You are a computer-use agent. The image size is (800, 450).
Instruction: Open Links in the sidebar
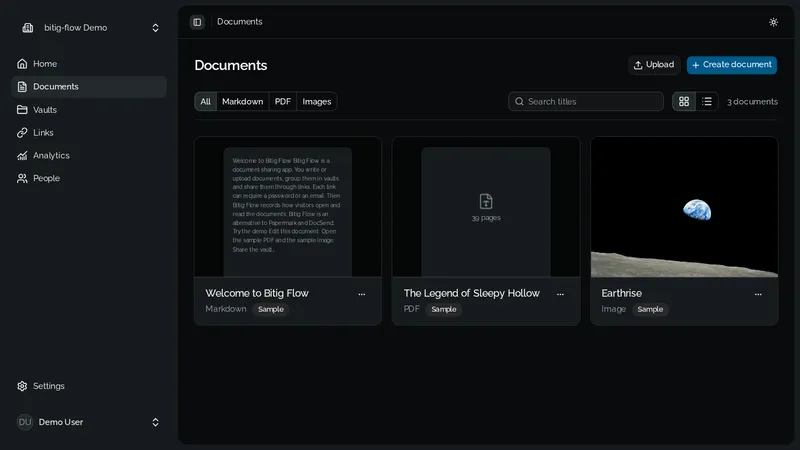pos(88,133)
